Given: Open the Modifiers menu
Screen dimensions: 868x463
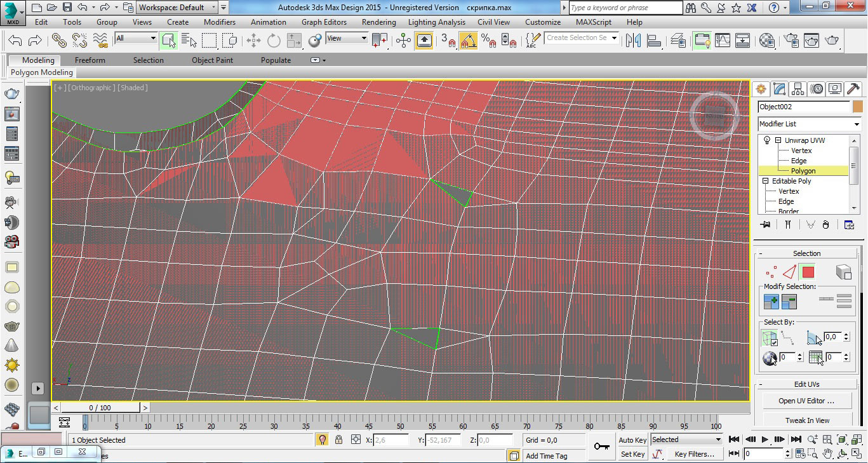Looking at the screenshot, I should [x=220, y=22].
